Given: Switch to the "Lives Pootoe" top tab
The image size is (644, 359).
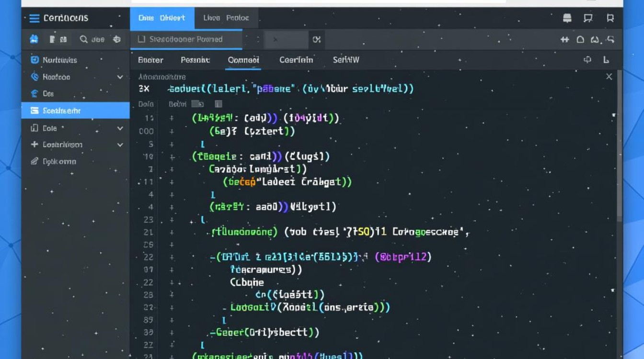Looking at the screenshot, I should (226, 18).
